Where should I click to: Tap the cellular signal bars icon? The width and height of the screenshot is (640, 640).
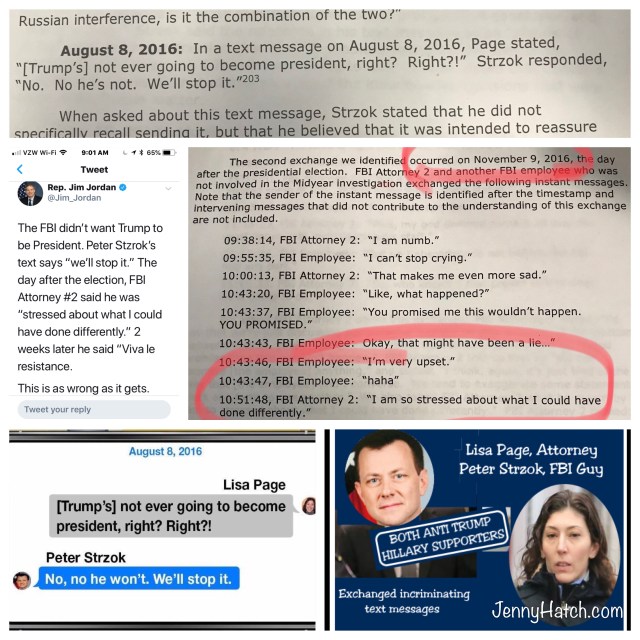pos(16,153)
